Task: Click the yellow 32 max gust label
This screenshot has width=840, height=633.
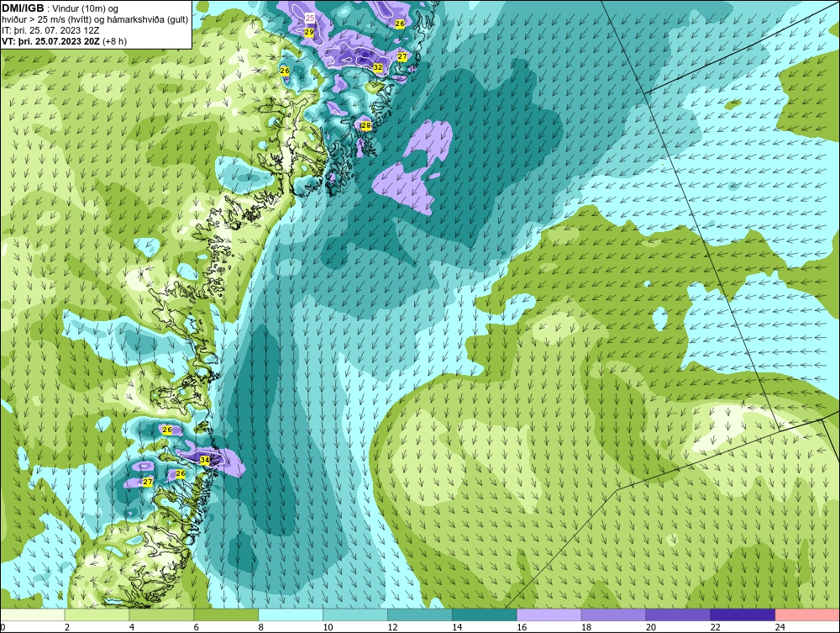Action: click(x=378, y=67)
